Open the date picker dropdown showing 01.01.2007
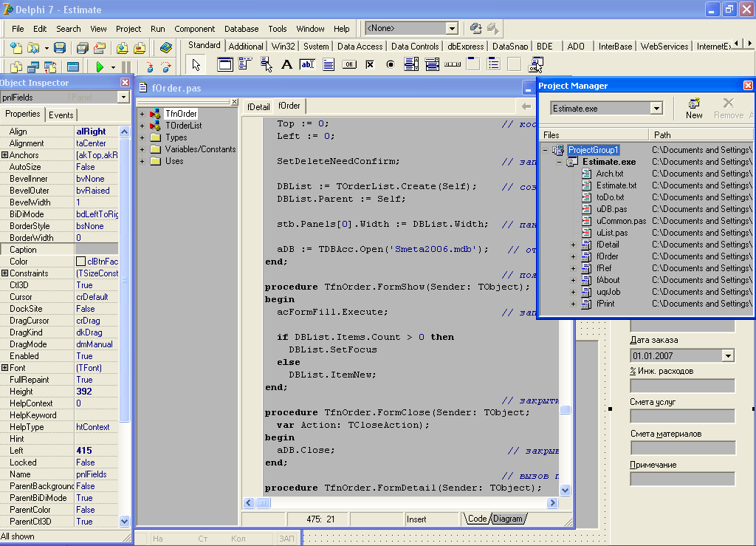This screenshot has width=756, height=546. (x=728, y=356)
